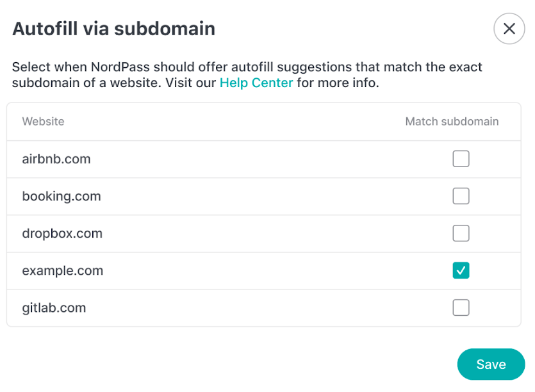This screenshot has height=392, width=535.
Task: Select the airbnb.com website row
Action: pyautogui.click(x=56, y=159)
